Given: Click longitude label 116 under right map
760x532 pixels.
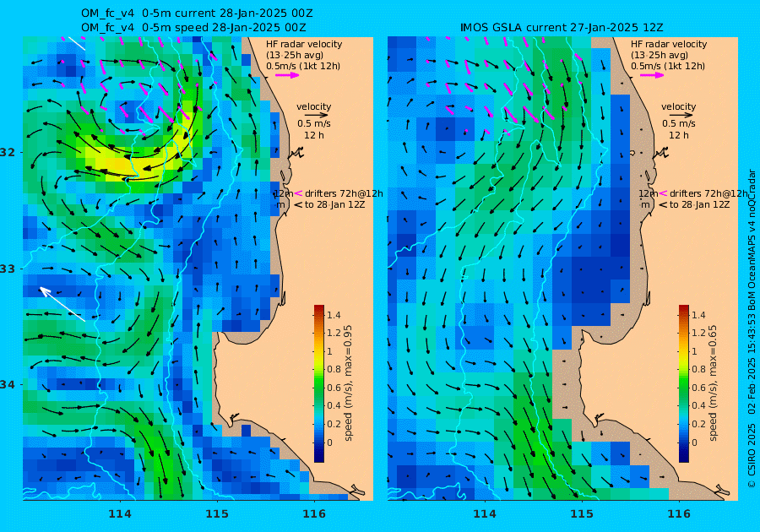Looking at the screenshot, I should coord(679,514).
